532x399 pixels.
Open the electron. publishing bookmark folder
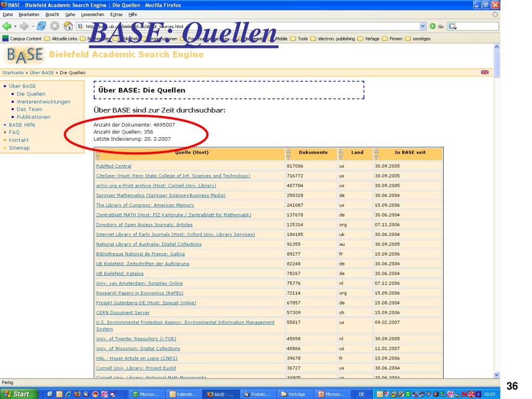point(332,38)
